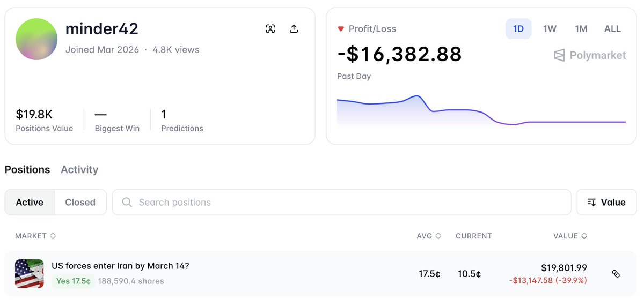Show ALL time profit range

click(612, 29)
